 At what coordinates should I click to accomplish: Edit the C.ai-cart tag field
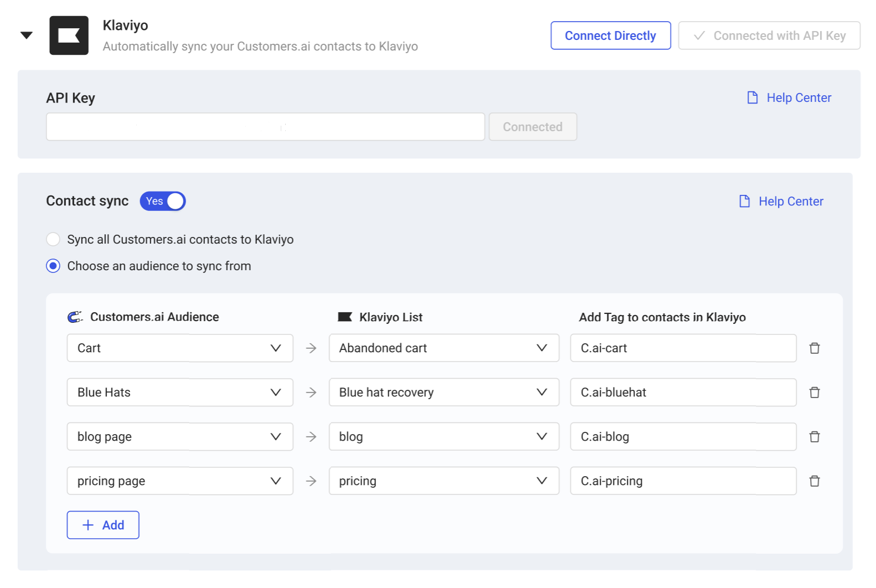pyautogui.click(x=683, y=348)
